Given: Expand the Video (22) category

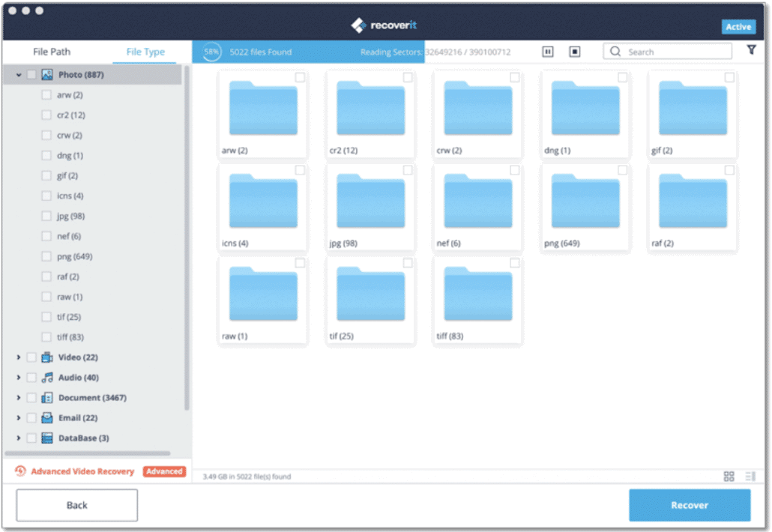Looking at the screenshot, I should 18,357.
